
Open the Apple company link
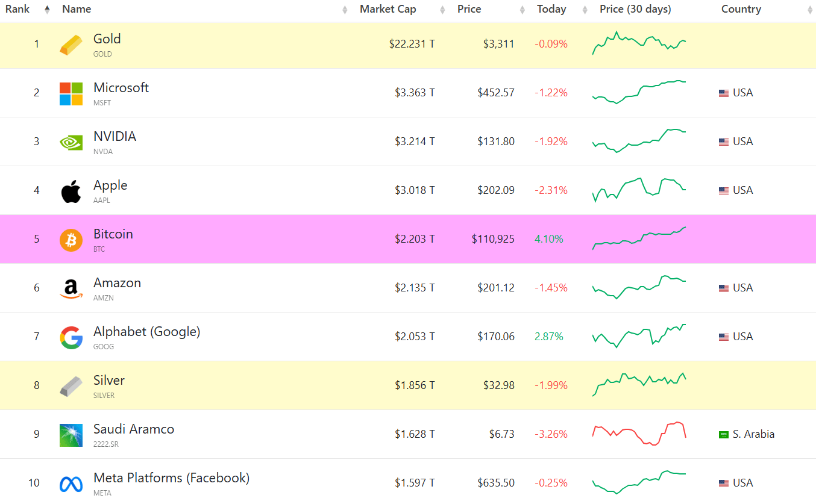[x=110, y=185]
